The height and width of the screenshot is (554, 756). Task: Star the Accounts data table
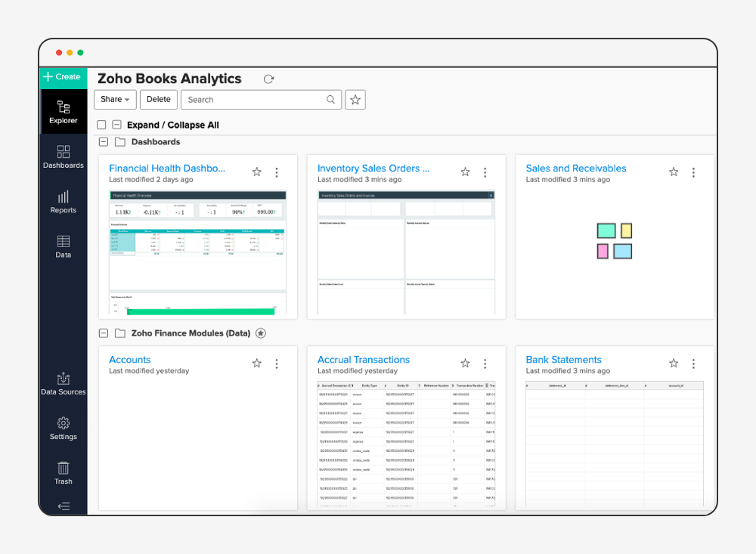coord(256,363)
